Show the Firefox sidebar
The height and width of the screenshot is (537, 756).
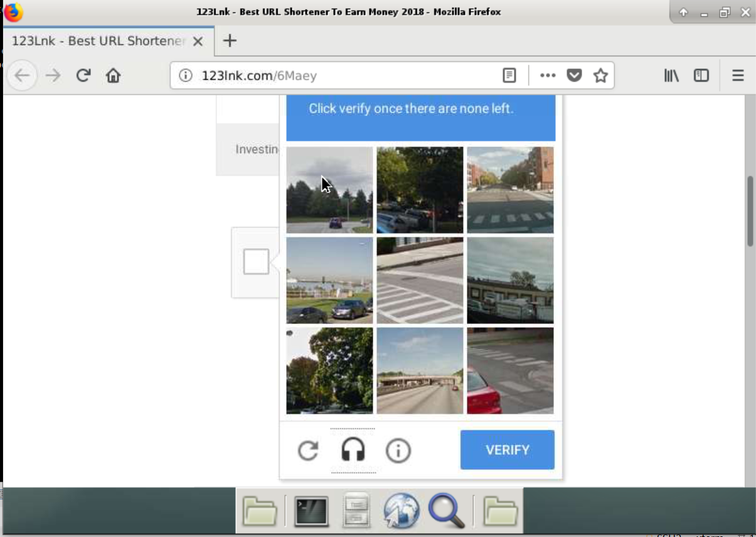pyautogui.click(x=701, y=76)
